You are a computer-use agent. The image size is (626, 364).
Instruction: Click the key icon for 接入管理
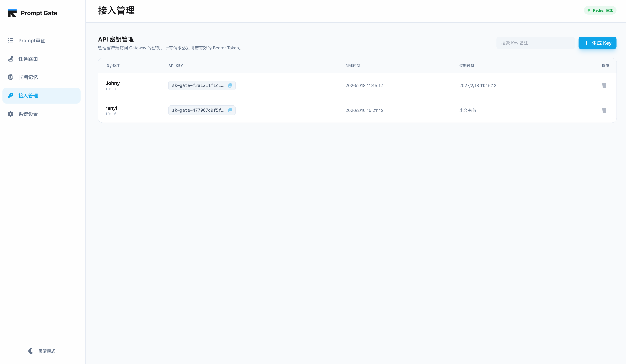10,96
